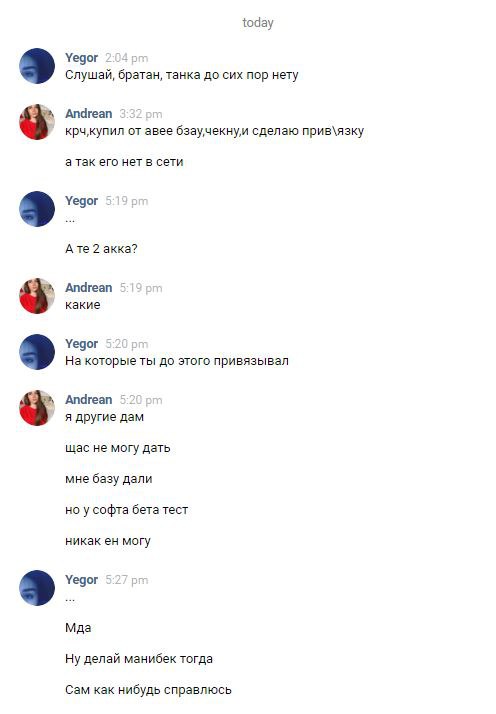Image resolution: width=496 pixels, height=714 pixels.
Task: Open Yegor's avatar on the 2:04 pm message
Action: [x=37, y=66]
